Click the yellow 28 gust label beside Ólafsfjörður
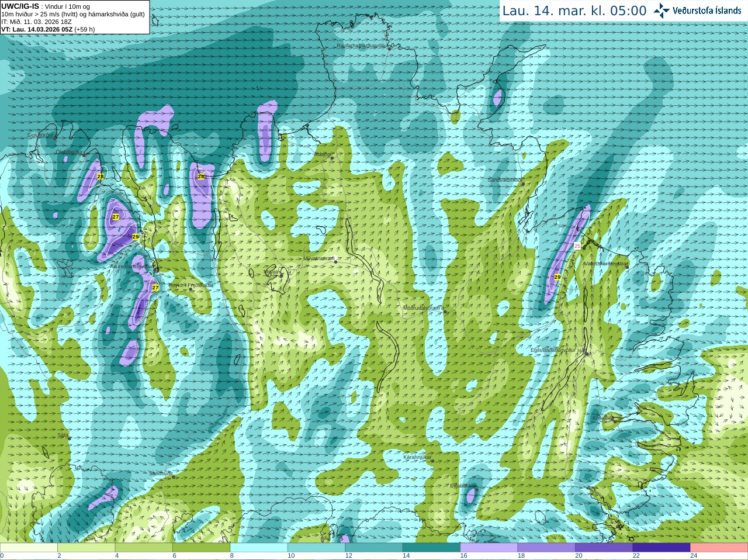This screenshot has height=560, width=748. tap(101, 176)
